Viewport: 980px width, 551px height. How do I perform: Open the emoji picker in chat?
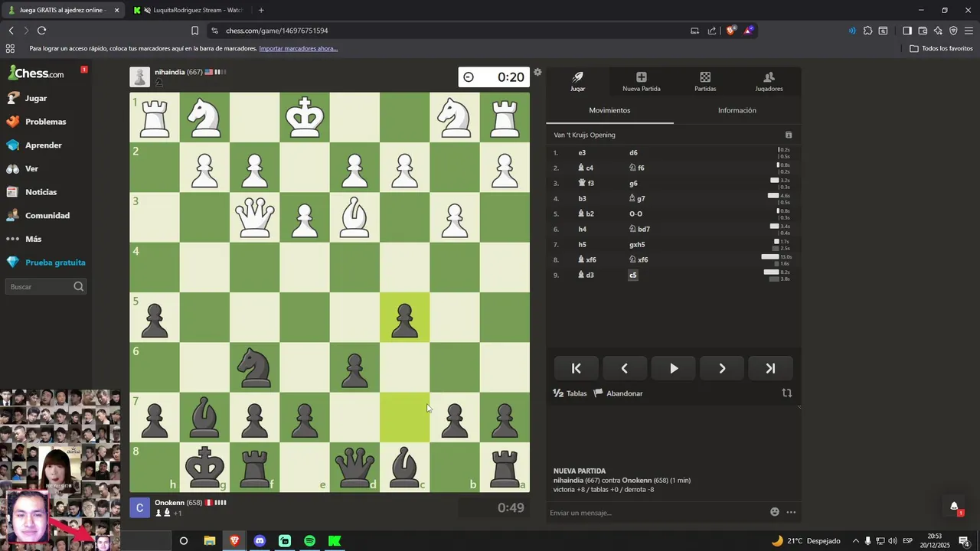(x=775, y=512)
